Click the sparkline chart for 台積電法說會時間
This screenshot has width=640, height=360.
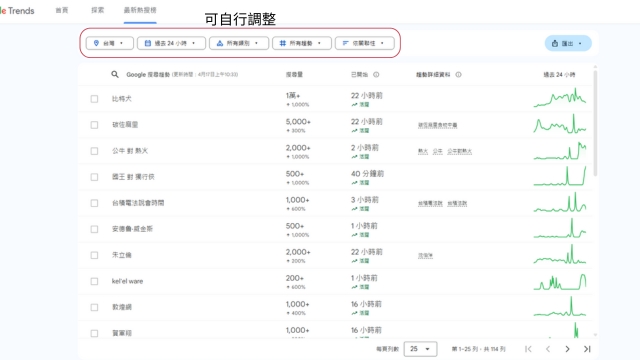560,202
